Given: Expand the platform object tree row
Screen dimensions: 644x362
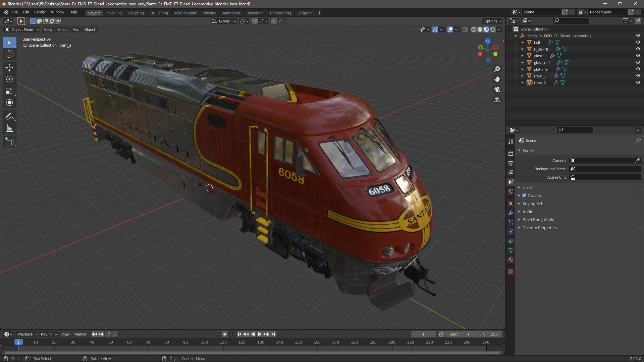Looking at the screenshot, I should [522, 69].
